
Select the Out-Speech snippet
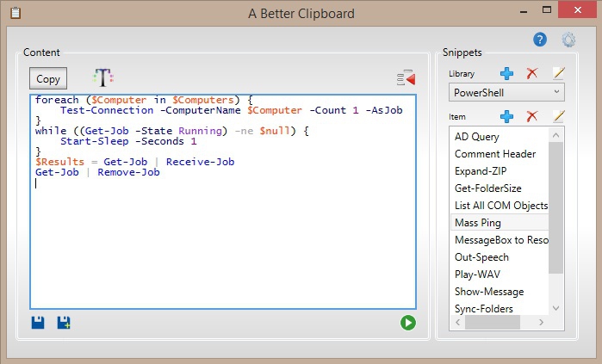(500, 257)
